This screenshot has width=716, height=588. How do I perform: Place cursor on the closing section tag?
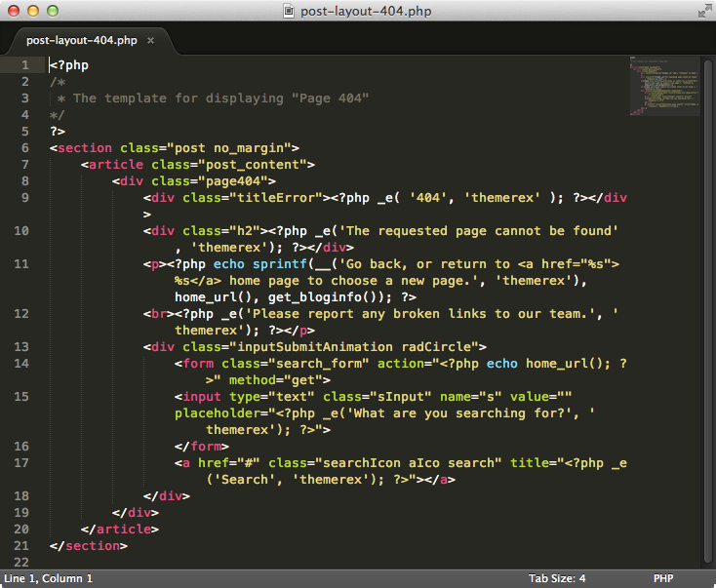pyautogui.click(x=88, y=546)
